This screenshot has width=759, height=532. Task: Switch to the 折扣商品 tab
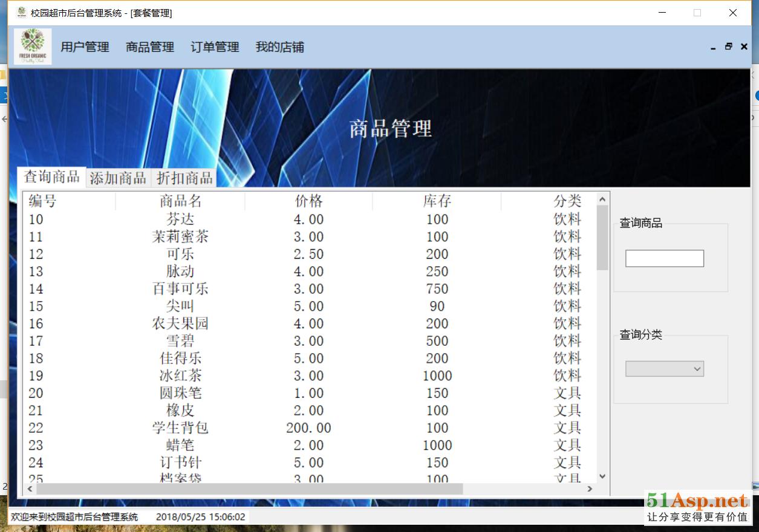point(184,178)
